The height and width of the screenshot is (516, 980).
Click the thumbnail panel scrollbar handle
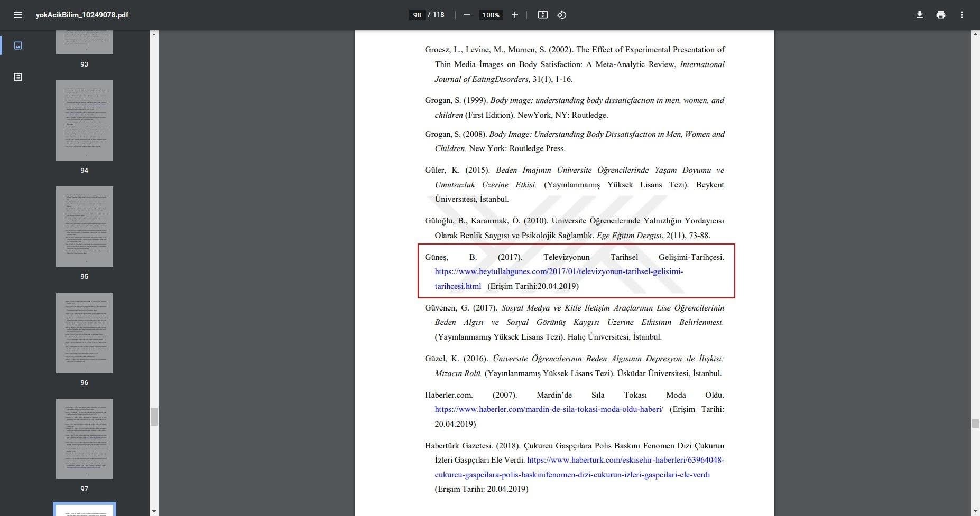154,417
